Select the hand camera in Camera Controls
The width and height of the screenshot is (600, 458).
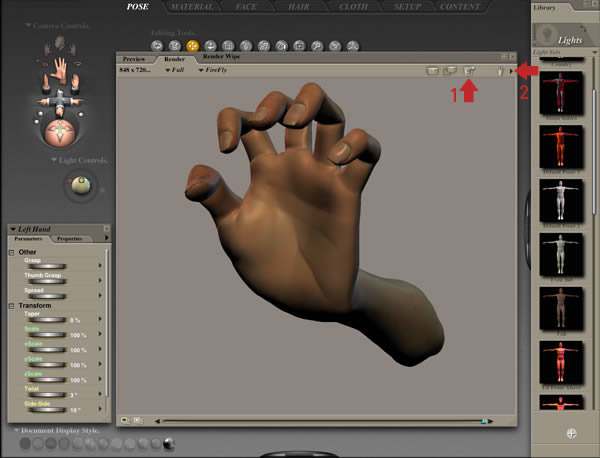[x=60, y=70]
